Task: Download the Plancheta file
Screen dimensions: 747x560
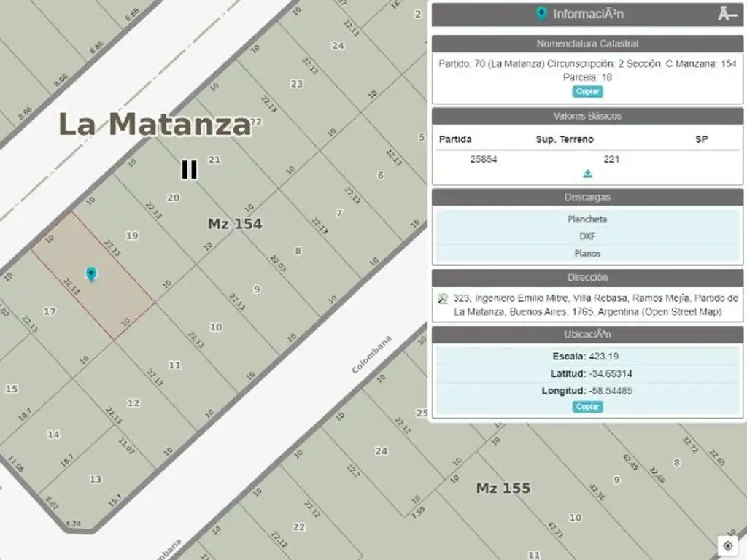Action: pyautogui.click(x=587, y=219)
